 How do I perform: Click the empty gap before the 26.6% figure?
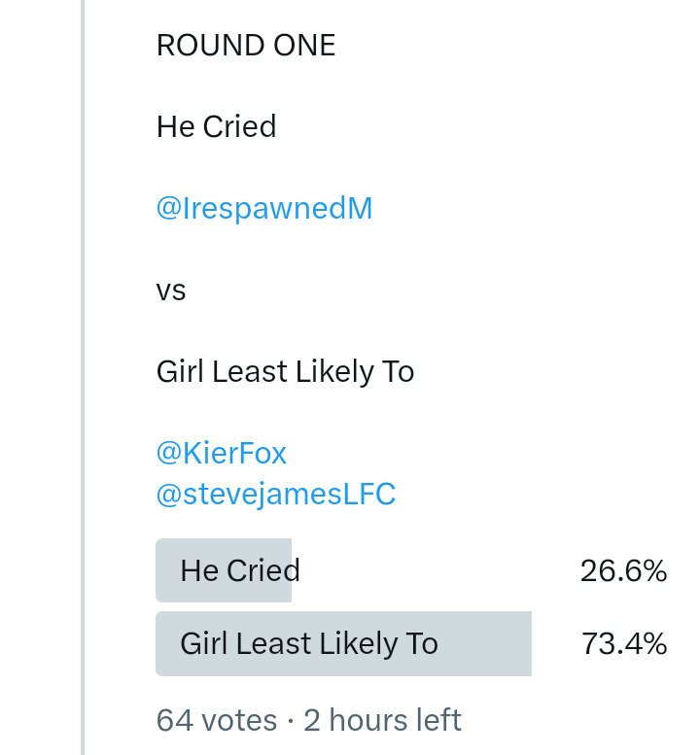point(437,570)
